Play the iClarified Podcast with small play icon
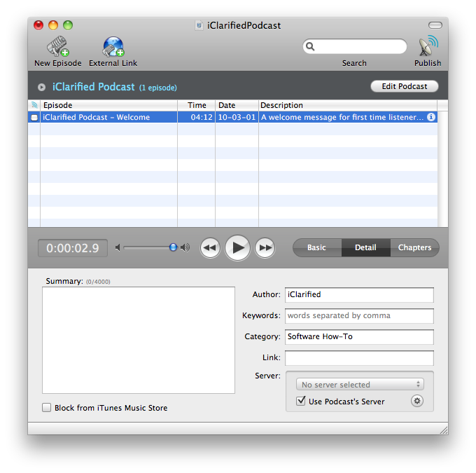476x473 pixels. (41, 88)
